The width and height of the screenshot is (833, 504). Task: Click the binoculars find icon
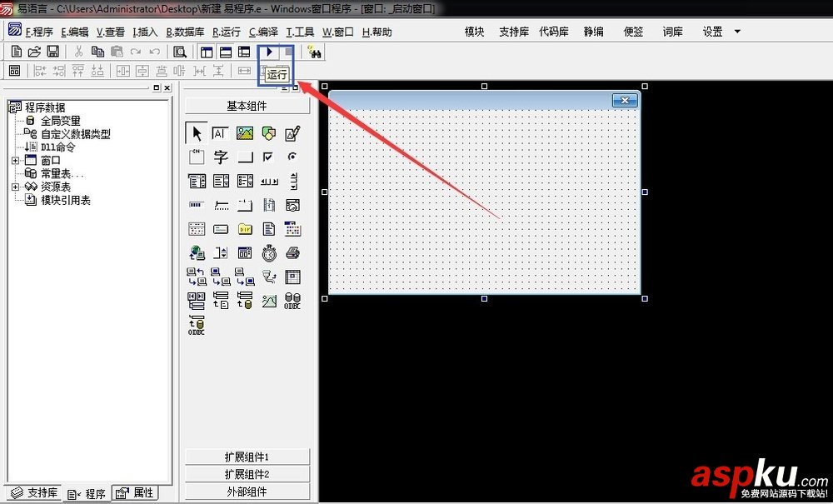315,52
